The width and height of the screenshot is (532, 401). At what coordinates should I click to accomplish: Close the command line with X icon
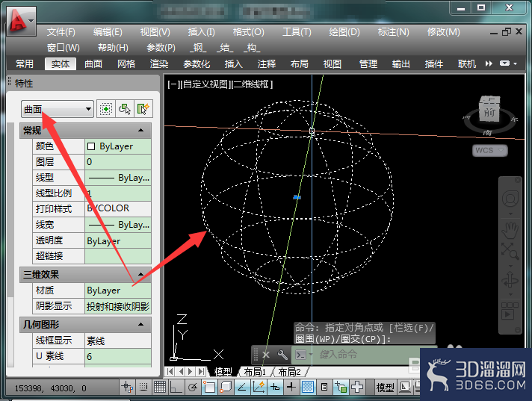pos(266,355)
